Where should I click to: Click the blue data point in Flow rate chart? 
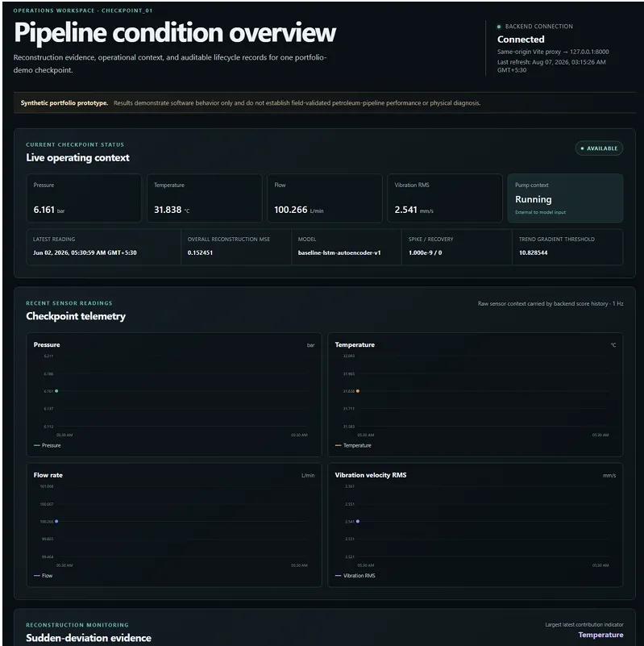pos(56,521)
